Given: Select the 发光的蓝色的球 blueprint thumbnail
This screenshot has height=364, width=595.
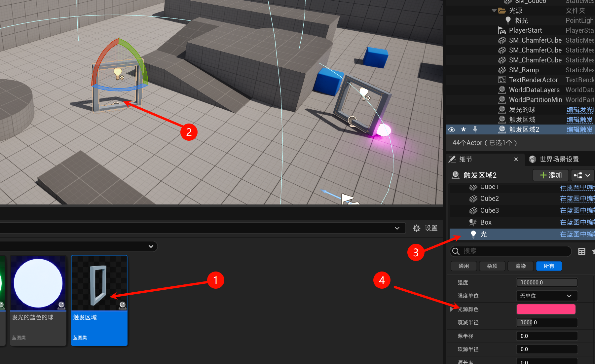Looking at the screenshot, I should (38, 283).
